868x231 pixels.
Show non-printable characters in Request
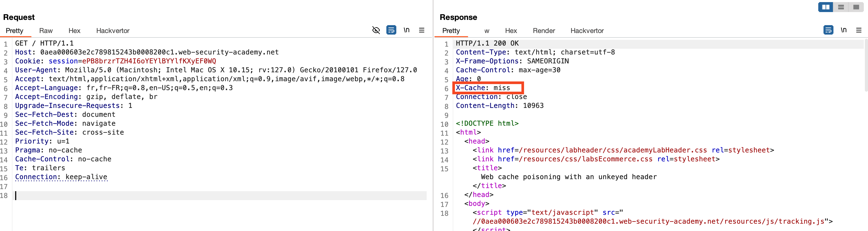[x=406, y=30]
